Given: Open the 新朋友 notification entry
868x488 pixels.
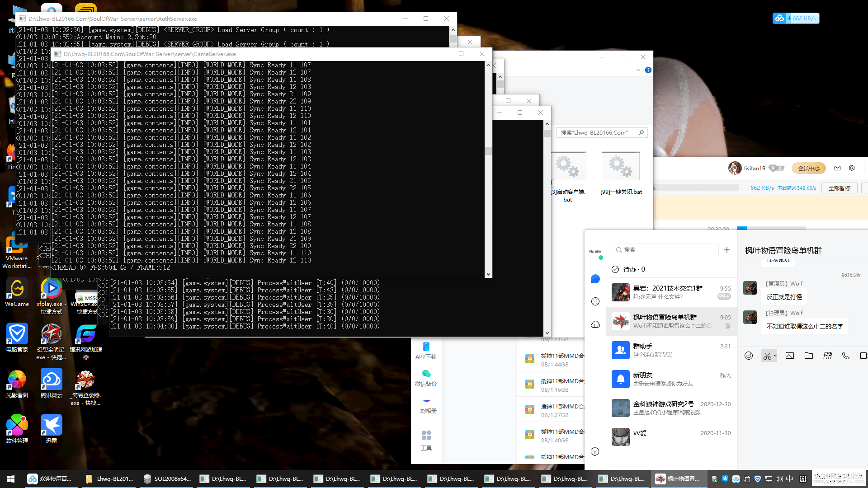Looking at the screenshot, I should [x=671, y=379].
